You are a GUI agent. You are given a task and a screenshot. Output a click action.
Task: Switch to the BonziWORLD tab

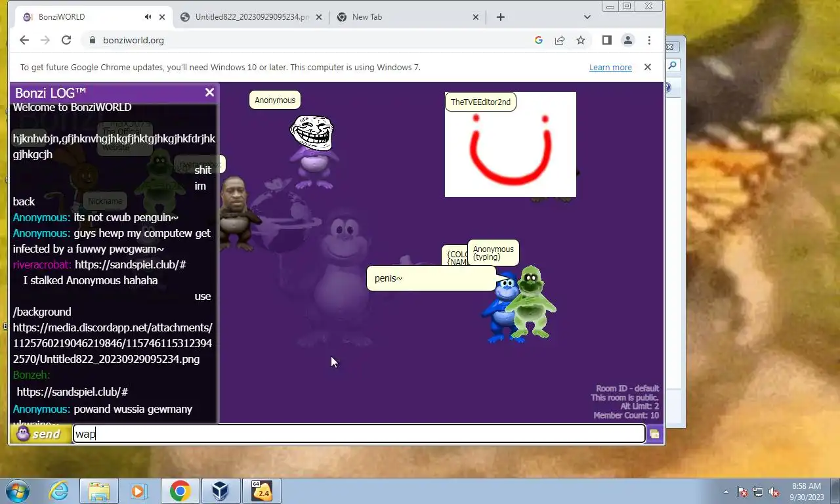(94, 17)
